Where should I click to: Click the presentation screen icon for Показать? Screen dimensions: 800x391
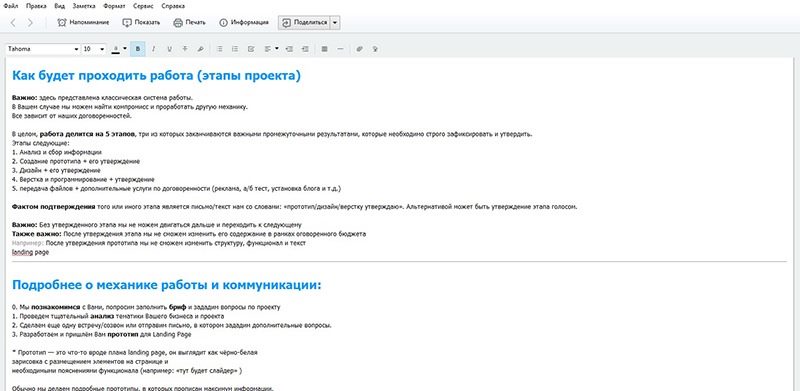click(127, 22)
